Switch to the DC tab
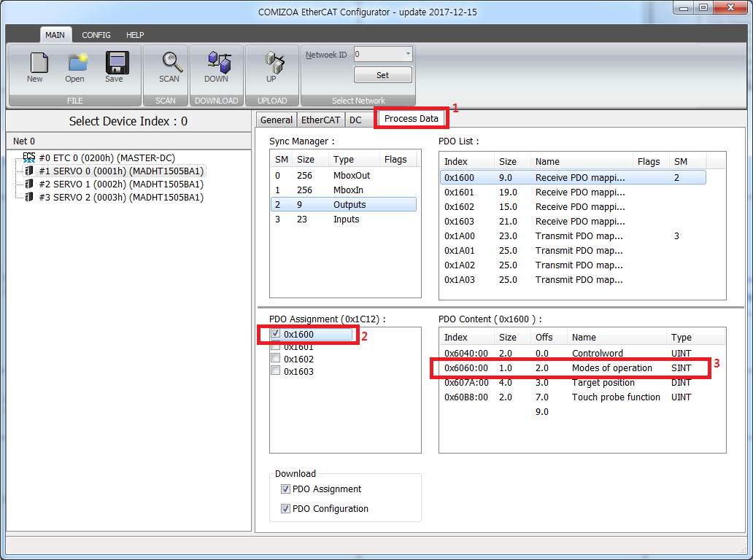The height and width of the screenshot is (560, 753). pyautogui.click(x=355, y=120)
